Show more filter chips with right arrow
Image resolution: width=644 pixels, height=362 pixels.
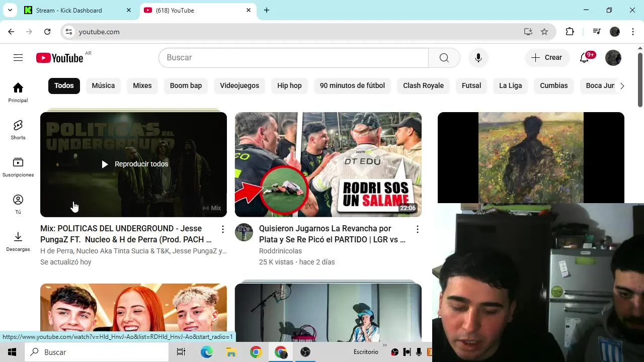coord(622,86)
